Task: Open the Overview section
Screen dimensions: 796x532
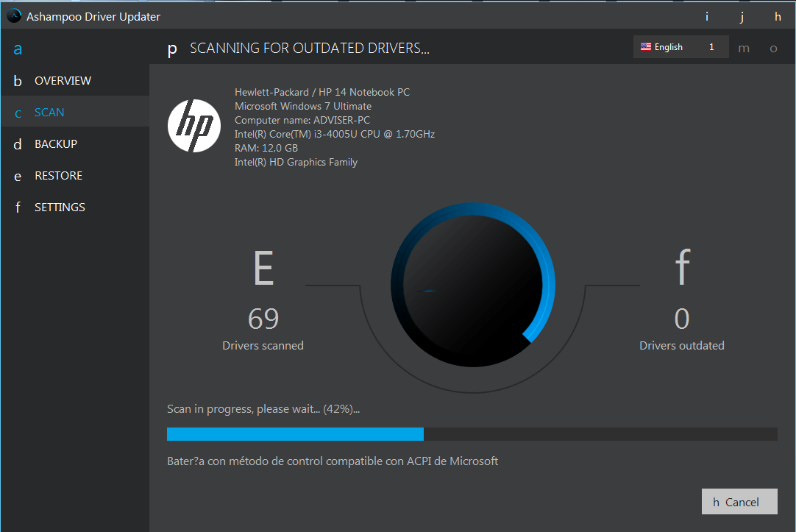Action: pyautogui.click(x=75, y=81)
